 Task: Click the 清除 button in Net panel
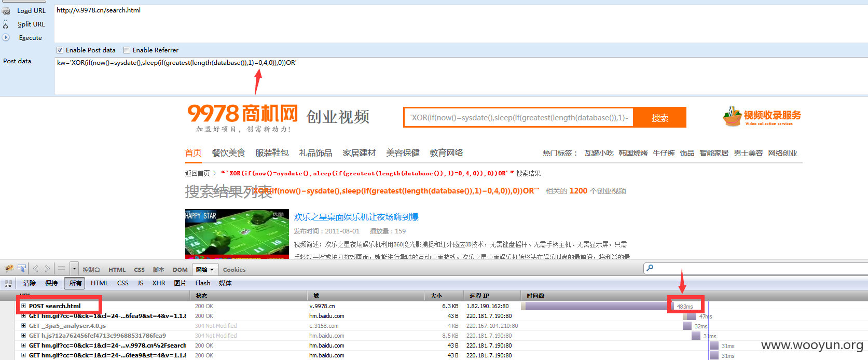(x=30, y=283)
